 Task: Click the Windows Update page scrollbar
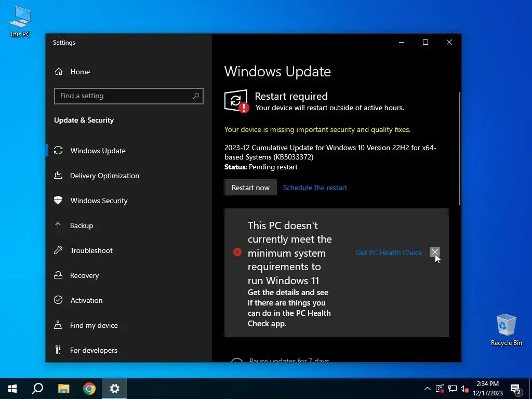click(460, 148)
